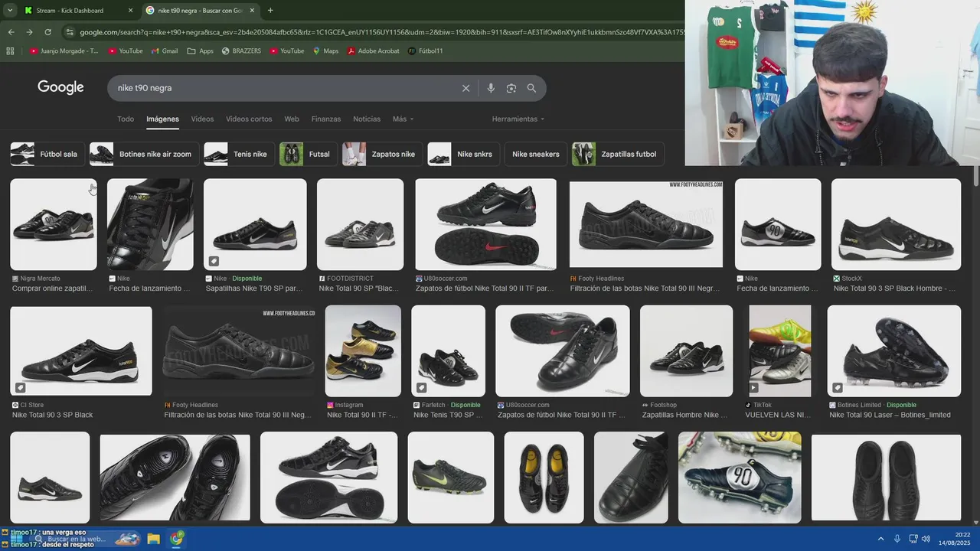Submit search with magnifier icon

[x=531, y=88]
